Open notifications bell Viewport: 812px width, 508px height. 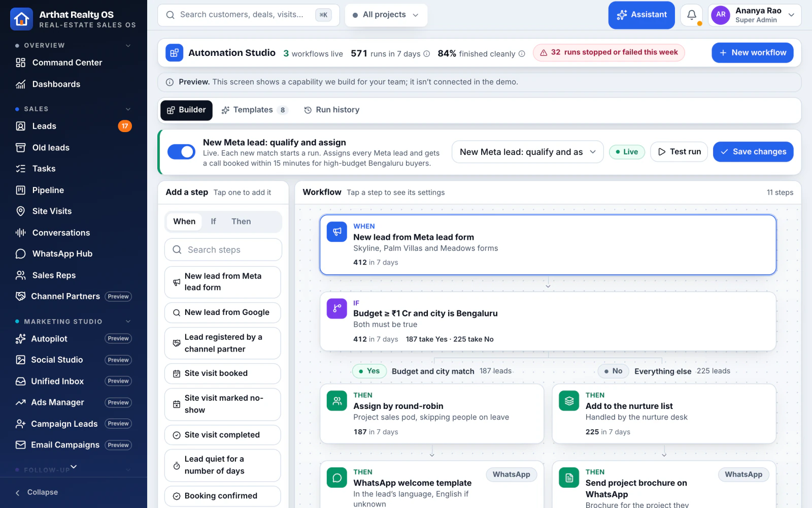point(692,15)
